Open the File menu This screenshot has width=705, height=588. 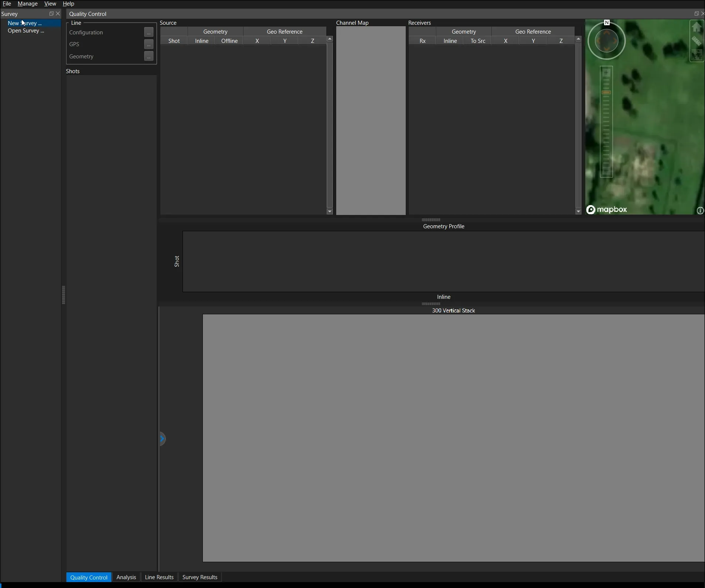[x=7, y=4]
